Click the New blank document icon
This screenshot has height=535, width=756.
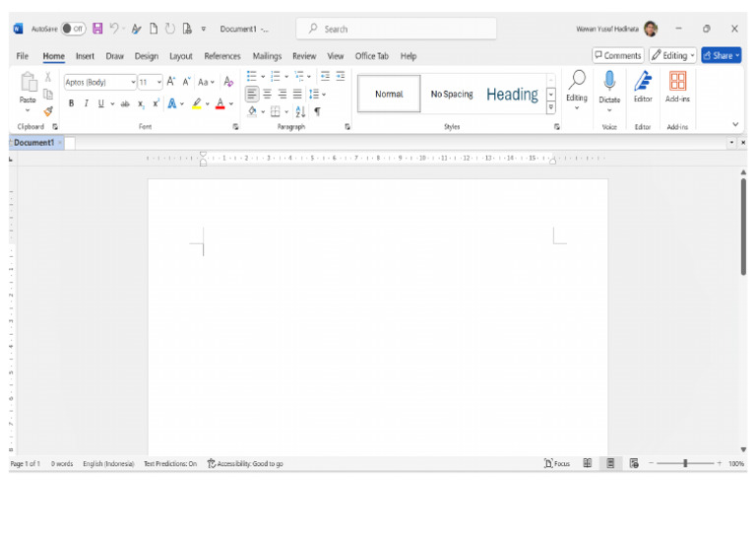point(154,29)
